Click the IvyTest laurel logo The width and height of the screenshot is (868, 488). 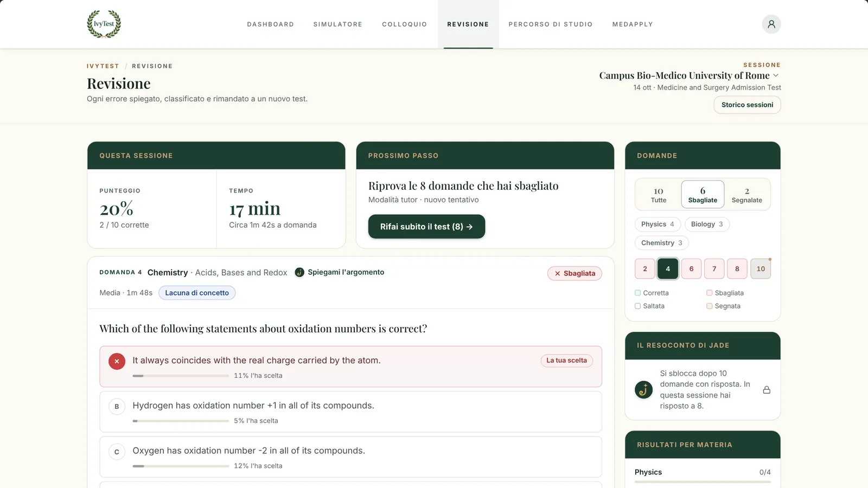[x=104, y=24]
